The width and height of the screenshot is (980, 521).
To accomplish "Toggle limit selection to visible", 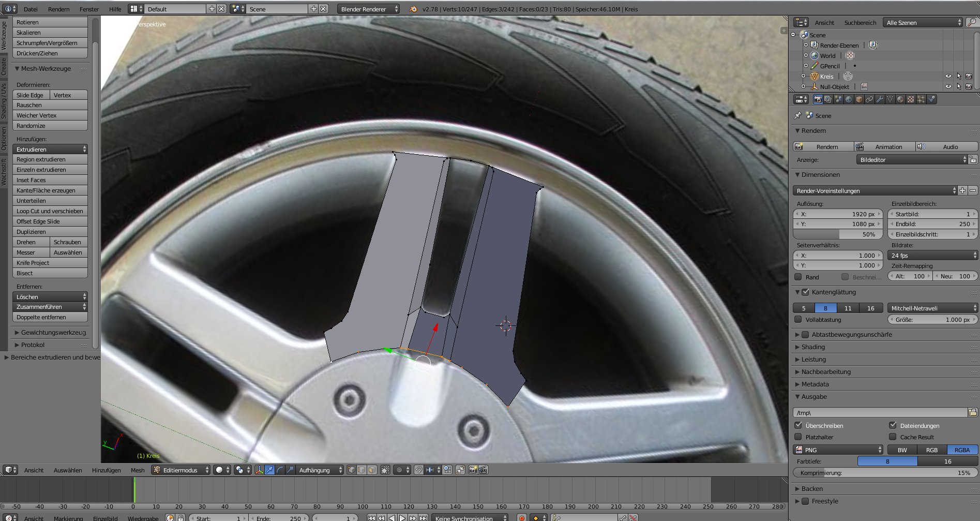I will (x=385, y=470).
